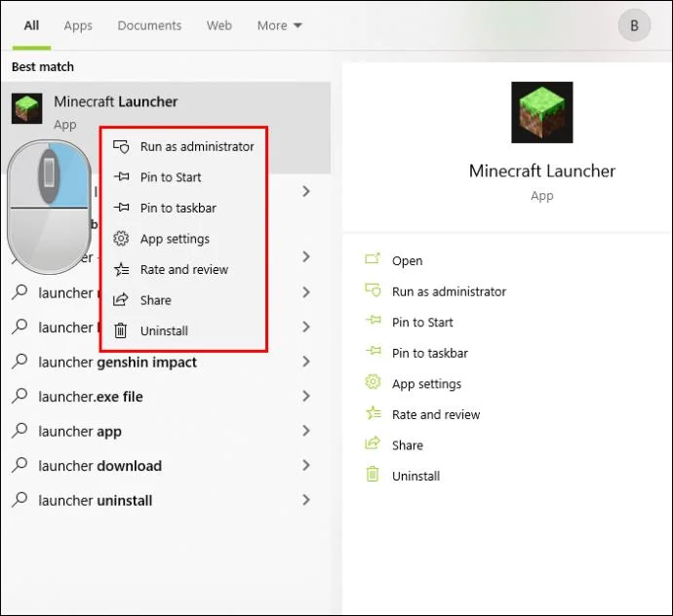Click the Minecraft grass block icon in Best match
The width and height of the screenshot is (673, 616).
(x=27, y=108)
